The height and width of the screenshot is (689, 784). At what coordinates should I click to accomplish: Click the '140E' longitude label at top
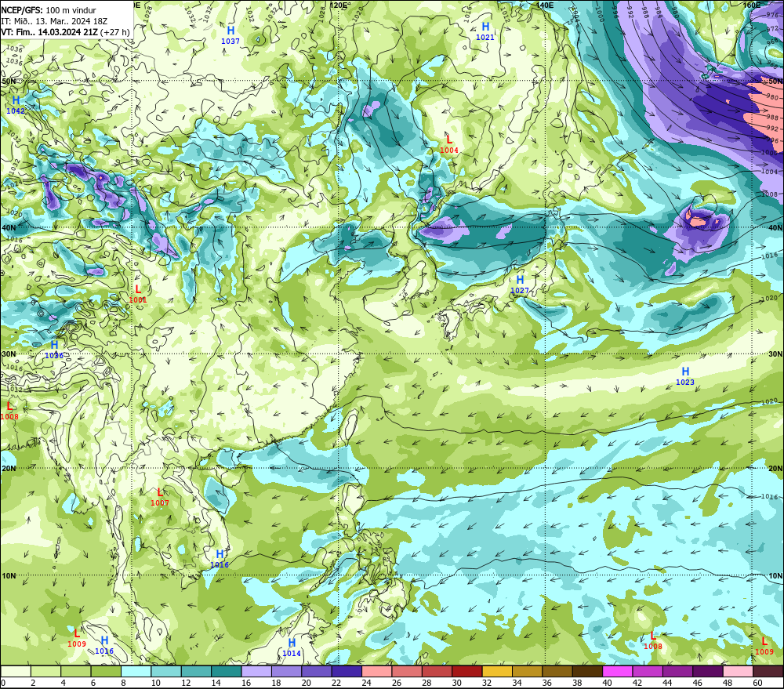pos(545,5)
